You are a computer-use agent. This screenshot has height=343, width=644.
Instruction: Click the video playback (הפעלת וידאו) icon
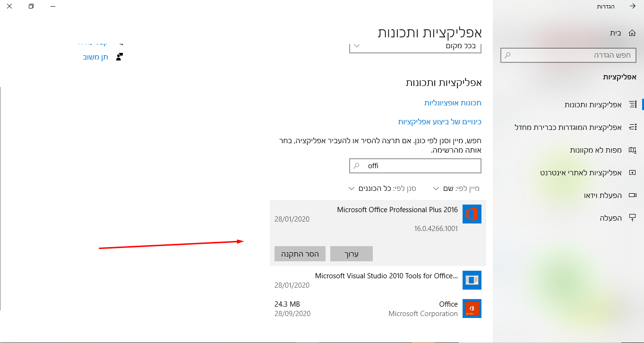pyautogui.click(x=632, y=195)
